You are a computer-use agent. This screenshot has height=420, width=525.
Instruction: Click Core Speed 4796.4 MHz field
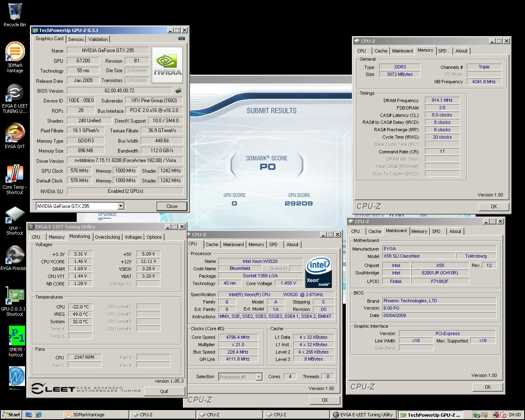[238, 337]
